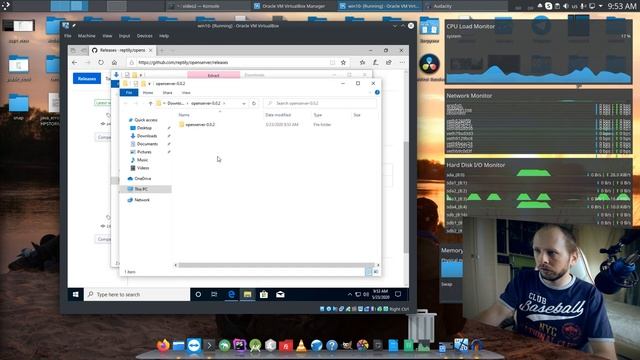Sort by the Type column header
The image size is (640, 360).
(x=318, y=115)
